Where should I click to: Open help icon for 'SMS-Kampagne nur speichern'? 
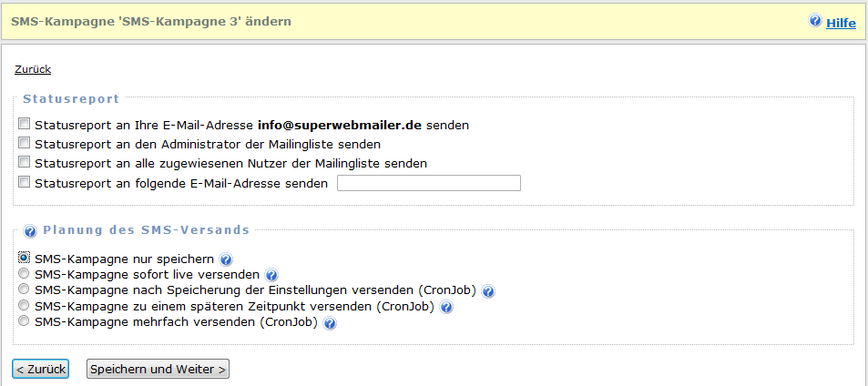[226, 259]
